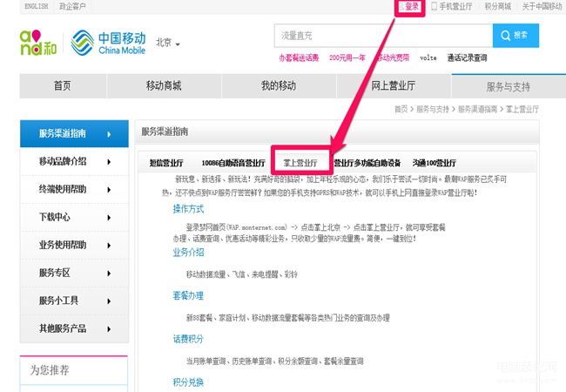This screenshot has height=392, width=566.
Task: Click text 移动数据流量、飞信、来电提醒、彩铃
Action: coord(242,274)
